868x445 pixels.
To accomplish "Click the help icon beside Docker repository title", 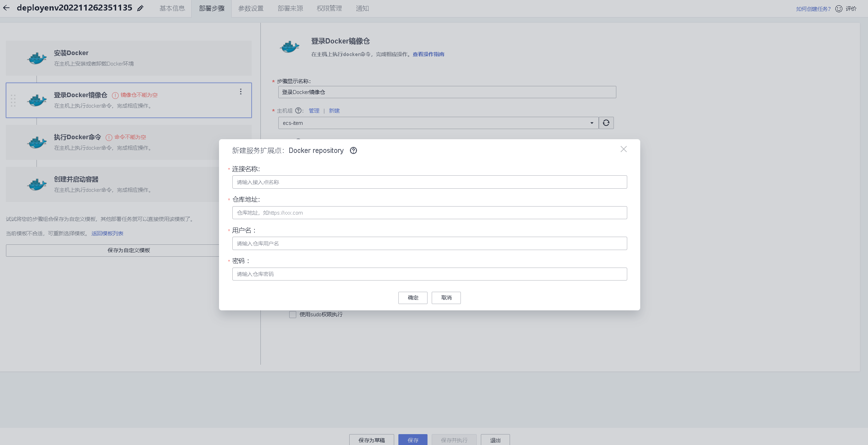I will click(353, 150).
